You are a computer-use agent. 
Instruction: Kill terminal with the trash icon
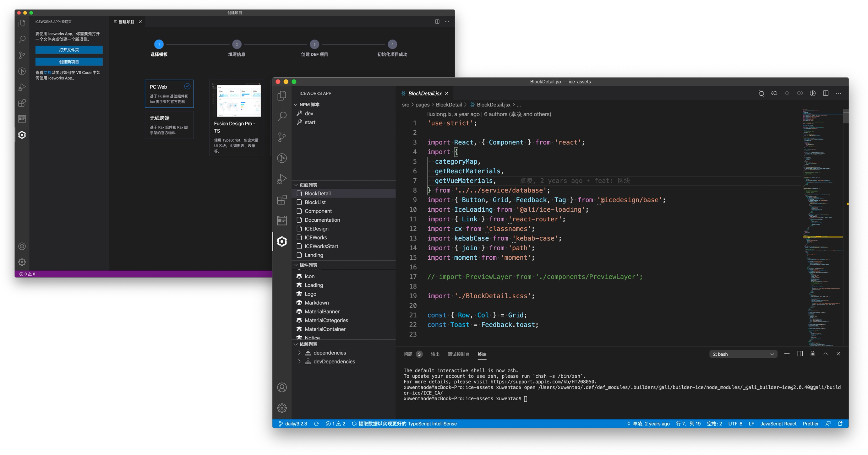[812, 354]
